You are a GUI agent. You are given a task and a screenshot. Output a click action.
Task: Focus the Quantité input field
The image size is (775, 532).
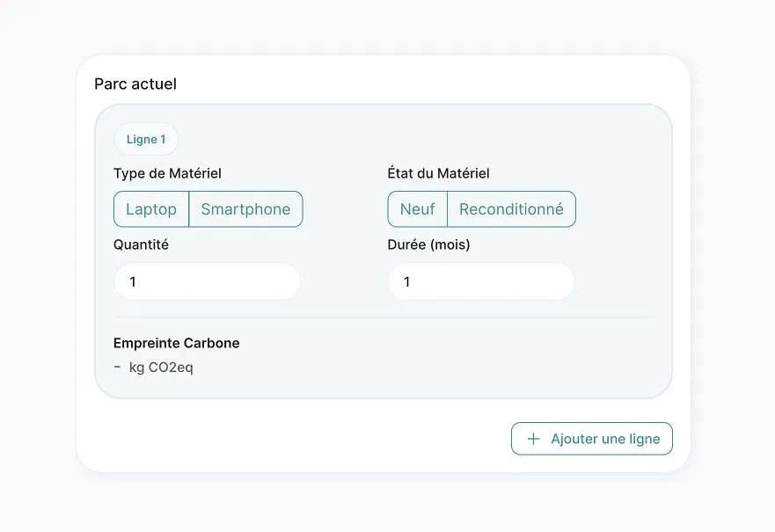pos(207,281)
